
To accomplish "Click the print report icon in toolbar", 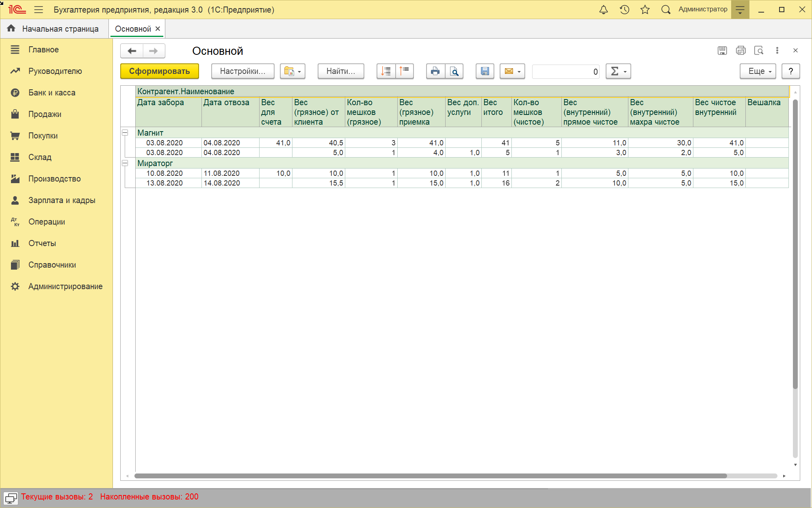I will pyautogui.click(x=435, y=71).
